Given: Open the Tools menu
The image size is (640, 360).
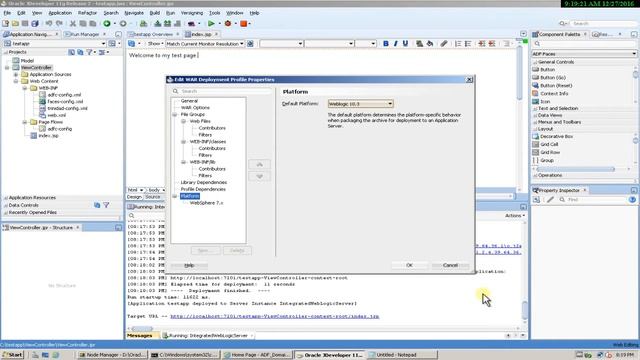Looking at the screenshot, I should click(x=214, y=13).
